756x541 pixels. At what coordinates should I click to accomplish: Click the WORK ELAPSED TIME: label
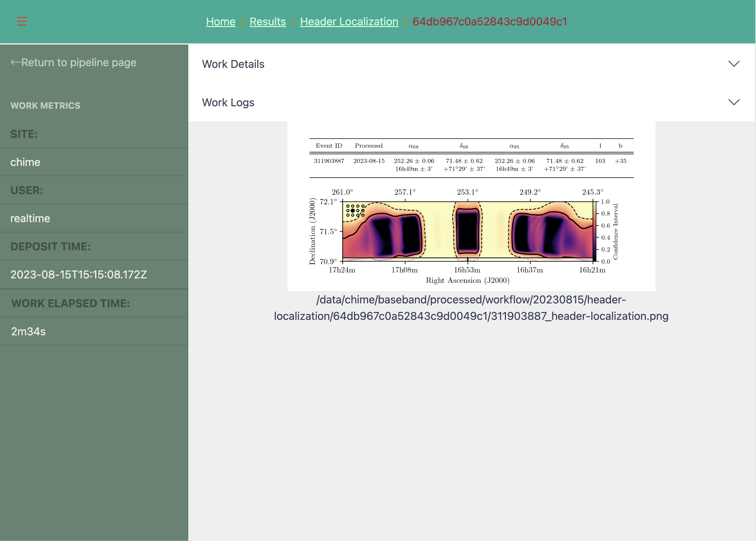(x=71, y=303)
